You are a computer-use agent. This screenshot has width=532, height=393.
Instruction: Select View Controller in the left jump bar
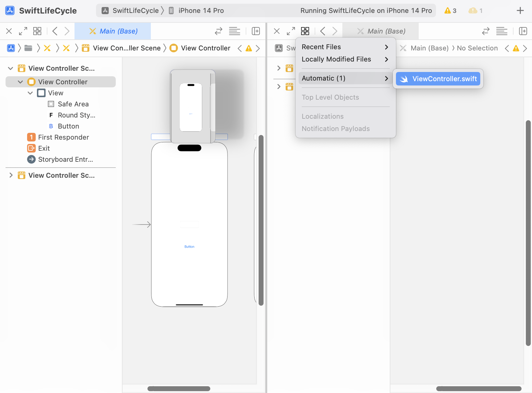click(x=200, y=48)
